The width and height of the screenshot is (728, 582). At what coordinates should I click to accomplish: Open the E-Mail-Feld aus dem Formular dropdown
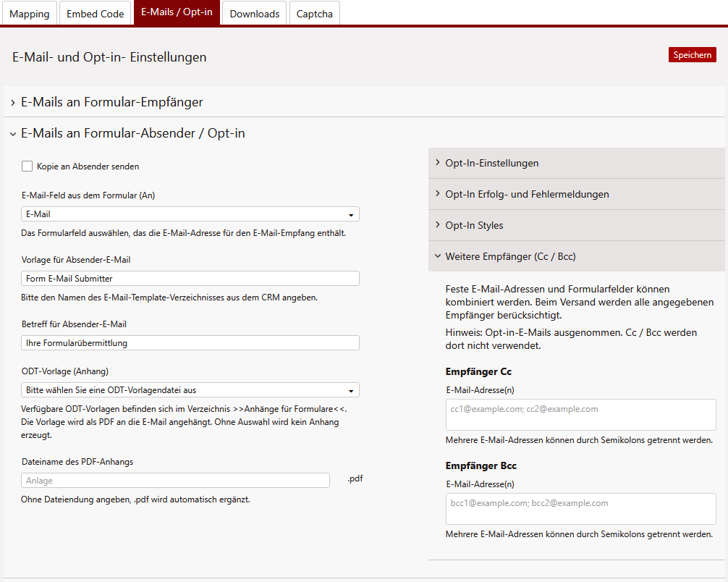click(190, 214)
